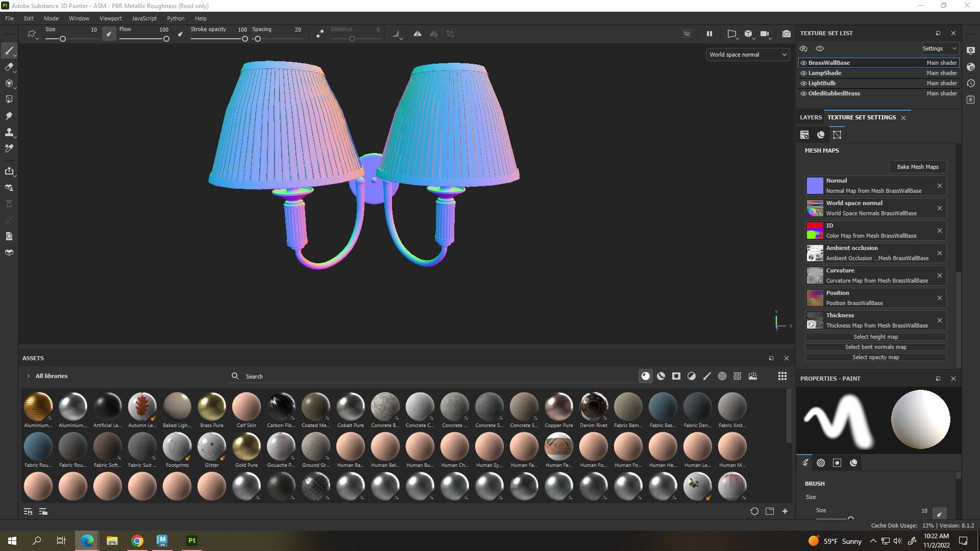Open the World space normal dropdown
This screenshot has height=551, width=980.
pyautogui.click(x=748, y=55)
